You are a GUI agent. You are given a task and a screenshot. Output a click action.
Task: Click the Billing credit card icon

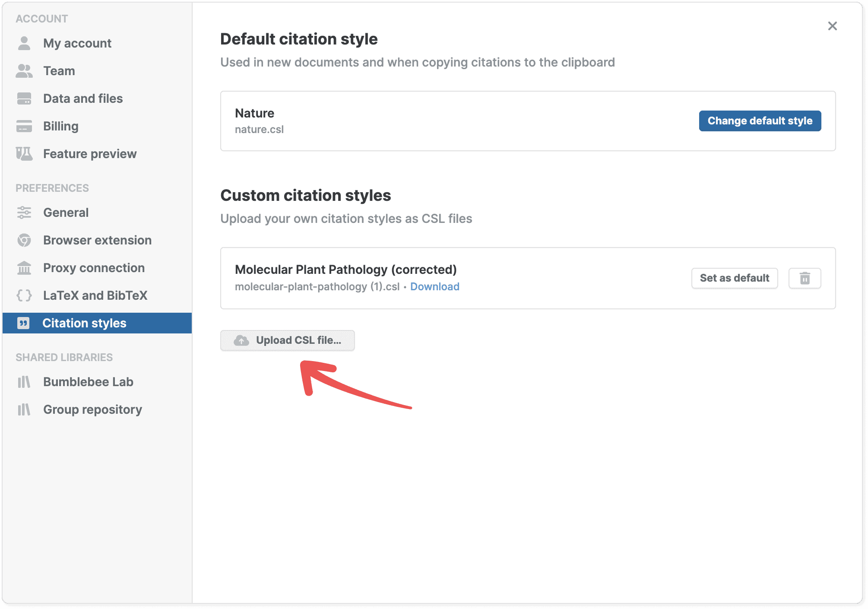point(24,126)
